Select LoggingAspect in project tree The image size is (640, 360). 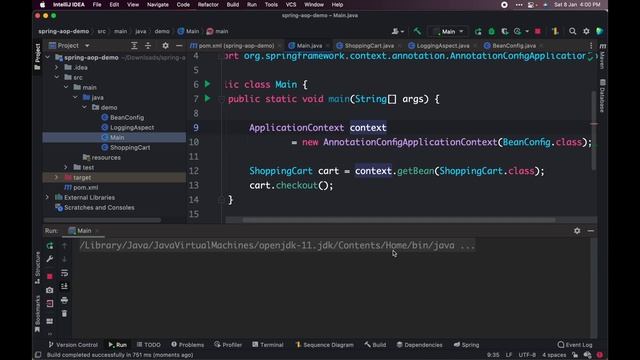[x=132, y=127]
